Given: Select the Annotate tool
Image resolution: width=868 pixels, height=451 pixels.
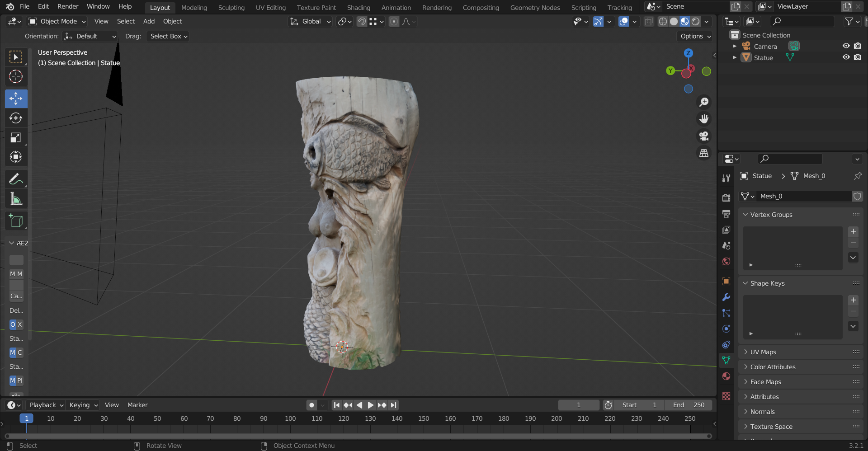Looking at the screenshot, I should 16,179.
